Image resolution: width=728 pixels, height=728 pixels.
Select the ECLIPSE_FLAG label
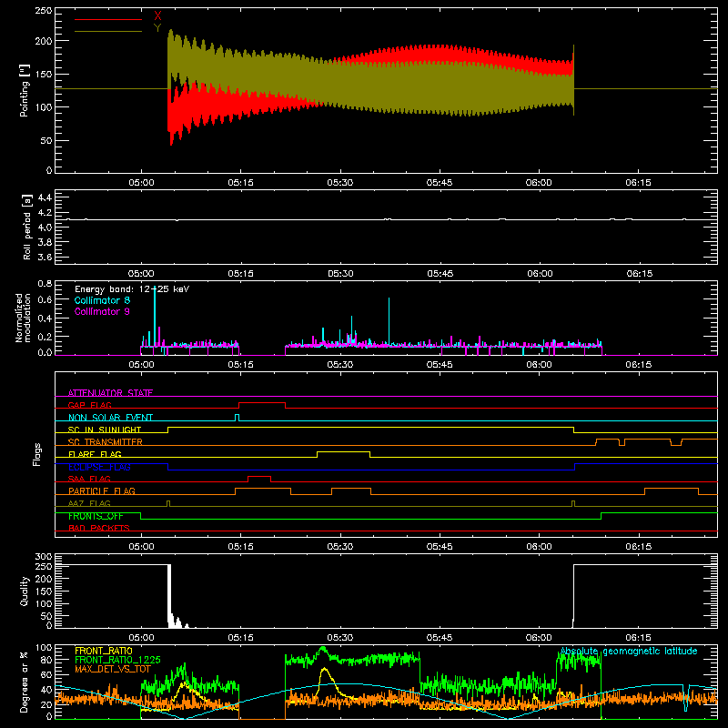[x=99, y=467]
